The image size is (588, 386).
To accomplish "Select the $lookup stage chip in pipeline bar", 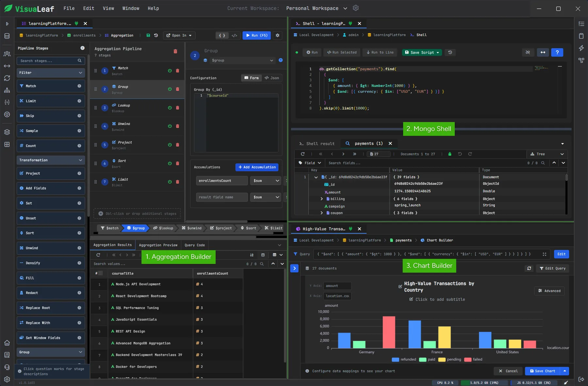I will pyautogui.click(x=163, y=228).
